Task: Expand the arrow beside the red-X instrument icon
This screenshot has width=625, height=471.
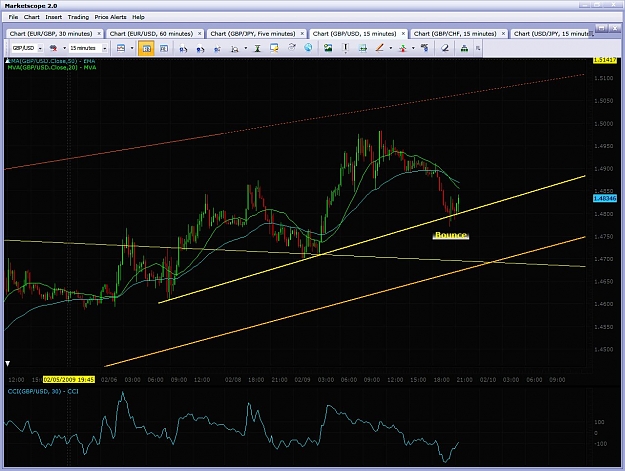Action: 64,48
